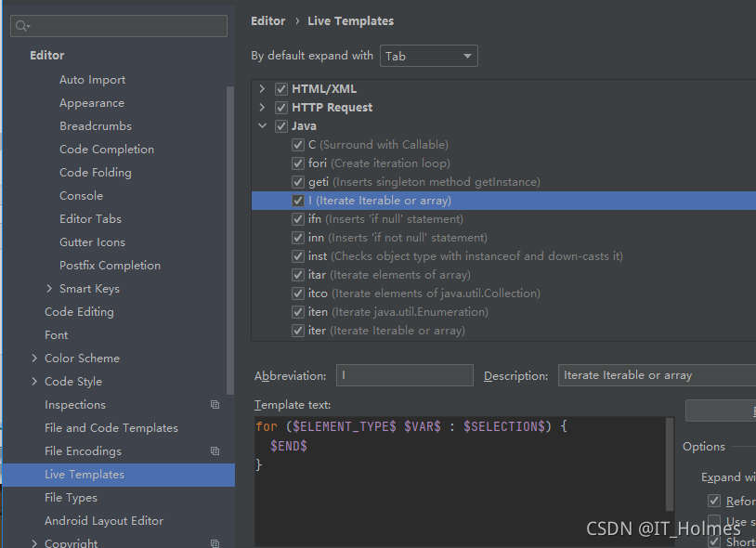Uncheck the fori template checkbox
The width and height of the screenshot is (756, 548).
pos(298,163)
